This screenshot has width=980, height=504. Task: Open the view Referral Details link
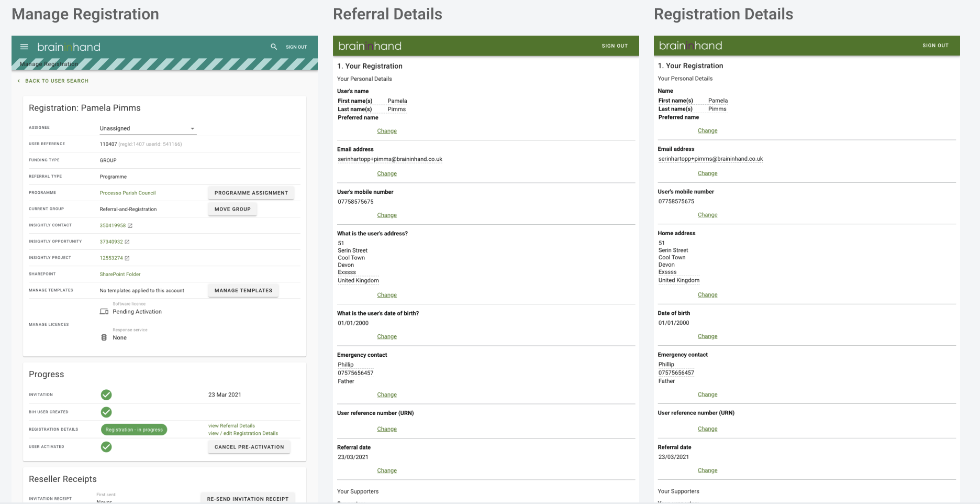[231, 425]
